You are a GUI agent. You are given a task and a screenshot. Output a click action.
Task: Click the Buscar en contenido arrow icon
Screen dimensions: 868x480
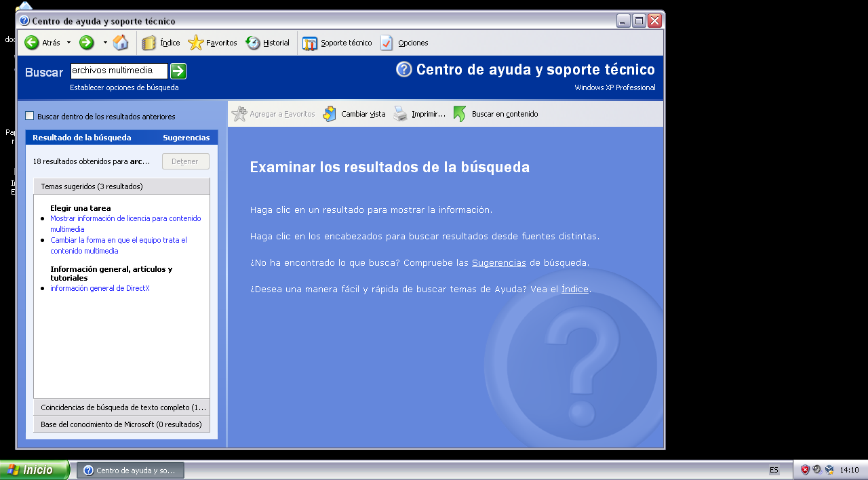(460, 114)
